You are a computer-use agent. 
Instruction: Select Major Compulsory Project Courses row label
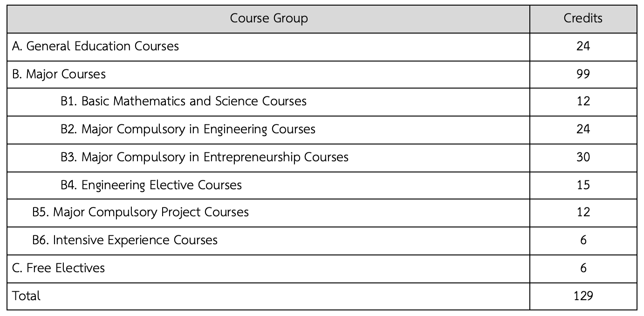[140, 213]
